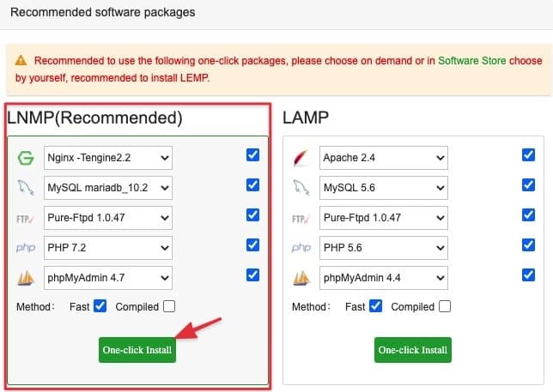Uncheck the Apache 2.4 checkbox
The height and width of the screenshot is (392, 553).
click(528, 155)
